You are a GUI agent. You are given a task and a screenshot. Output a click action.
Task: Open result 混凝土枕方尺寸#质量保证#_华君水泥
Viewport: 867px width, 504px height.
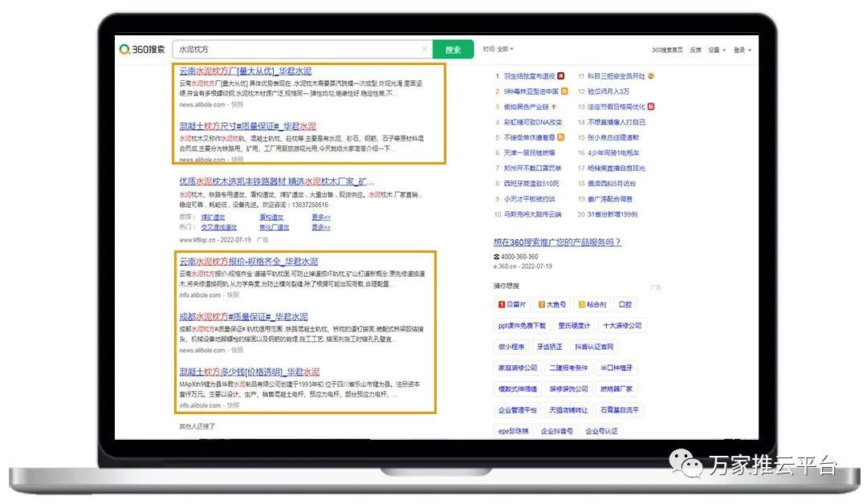coord(247,126)
